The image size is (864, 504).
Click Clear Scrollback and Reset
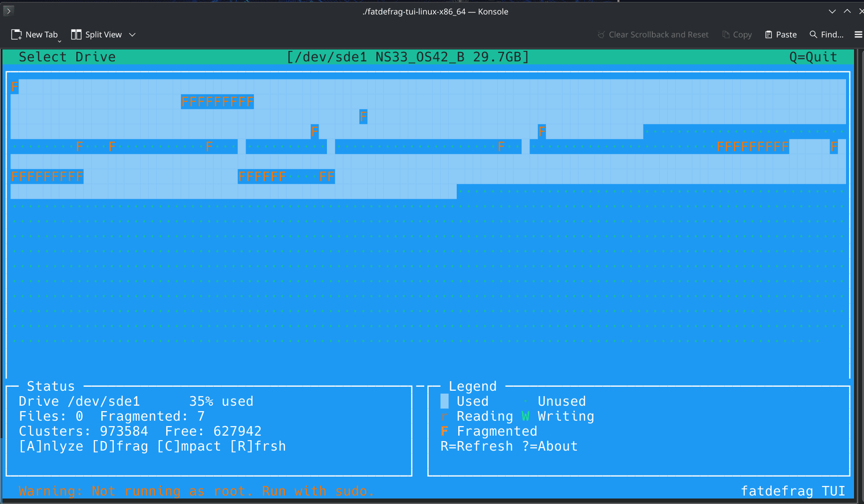click(653, 34)
